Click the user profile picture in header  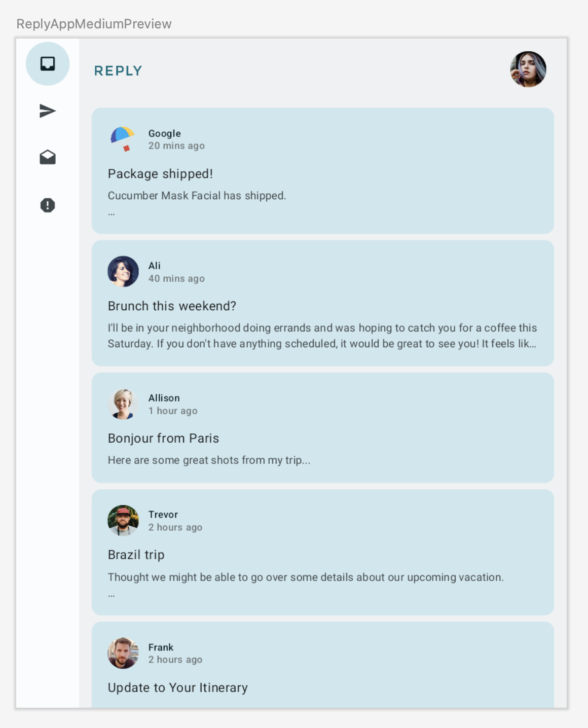[528, 69]
